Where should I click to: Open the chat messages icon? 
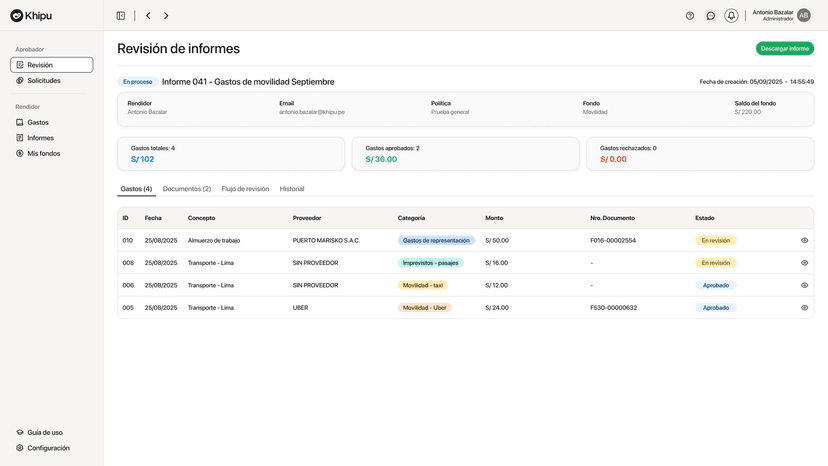(x=711, y=16)
